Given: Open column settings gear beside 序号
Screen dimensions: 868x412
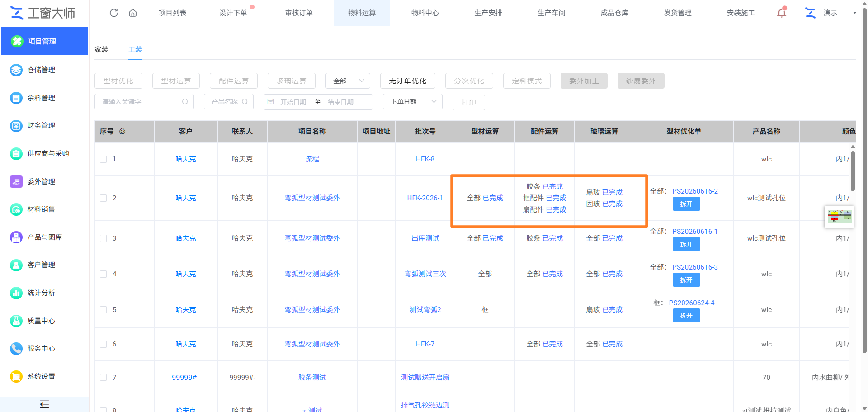Looking at the screenshot, I should tap(122, 132).
